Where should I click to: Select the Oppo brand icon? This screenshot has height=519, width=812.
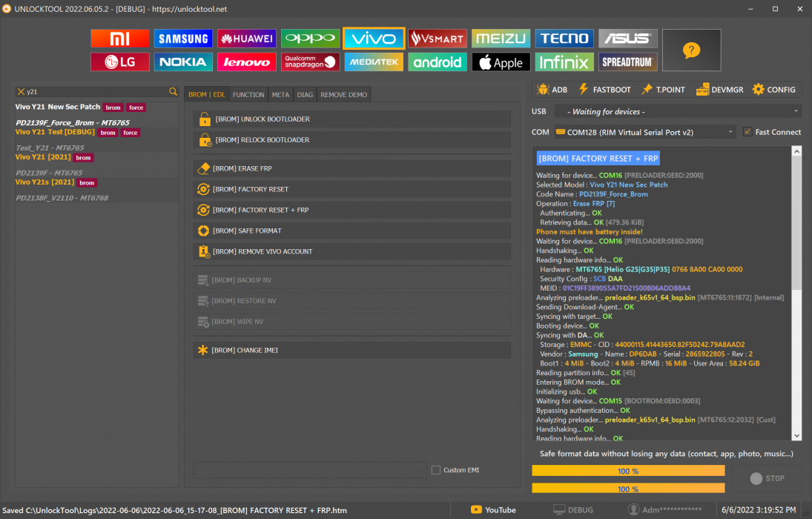point(310,39)
